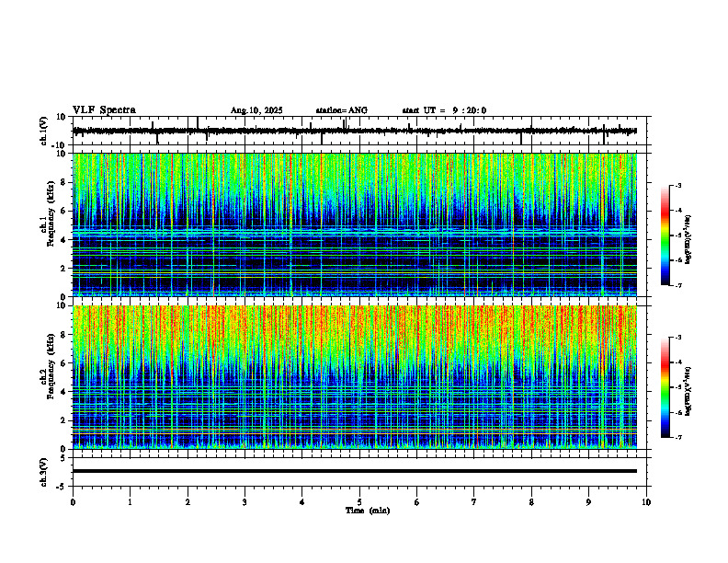Click the time axis tick label "5"

pyautogui.click(x=359, y=502)
